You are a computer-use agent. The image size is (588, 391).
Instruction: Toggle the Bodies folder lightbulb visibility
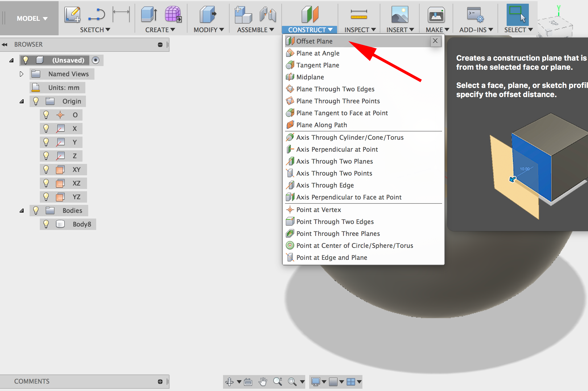36,210
